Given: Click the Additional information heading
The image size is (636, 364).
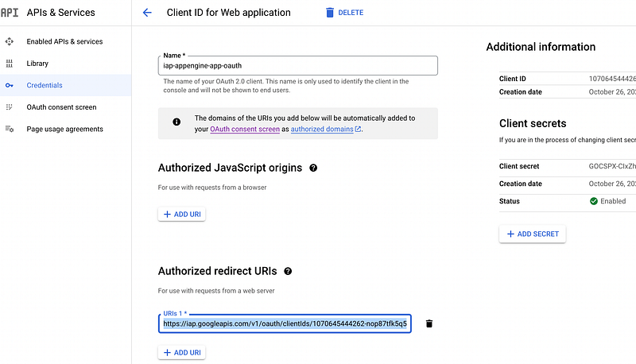Looking at the screenshot, I should 541,47.
